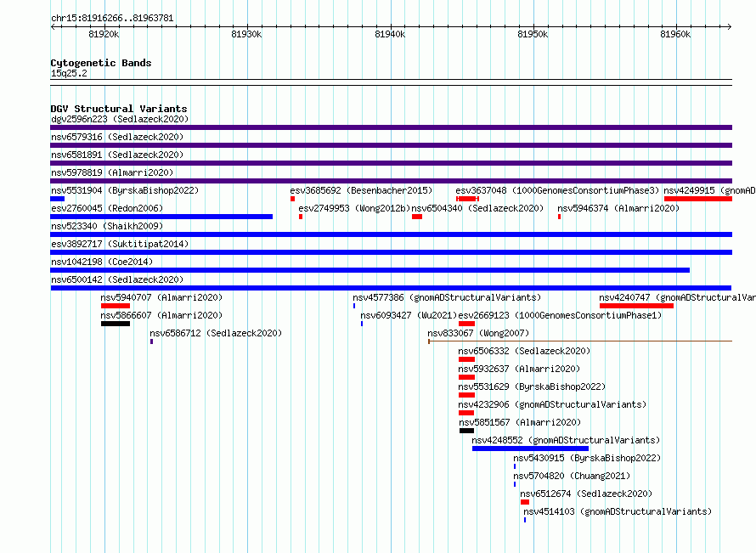Open nsv6506332 (Sedlazeck2020) label
This screenshot has width=756, height=553.
[524, 351]
